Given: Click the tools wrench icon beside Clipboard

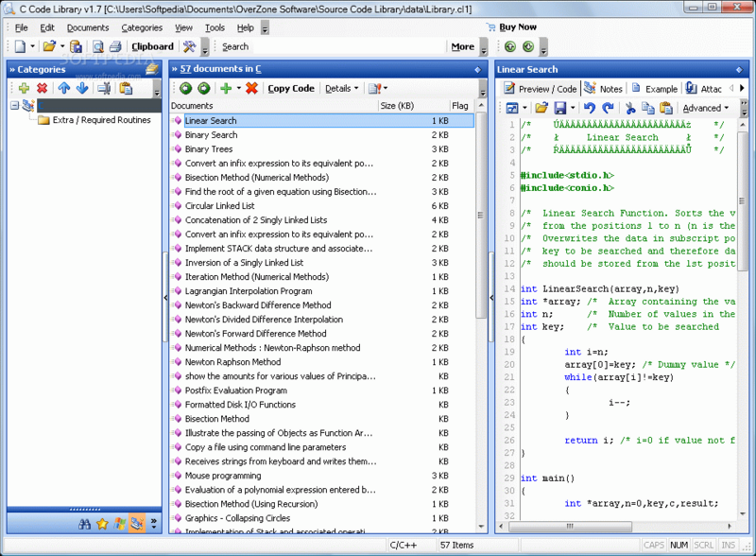Looking at the screenshot, I should click(189, 46).
